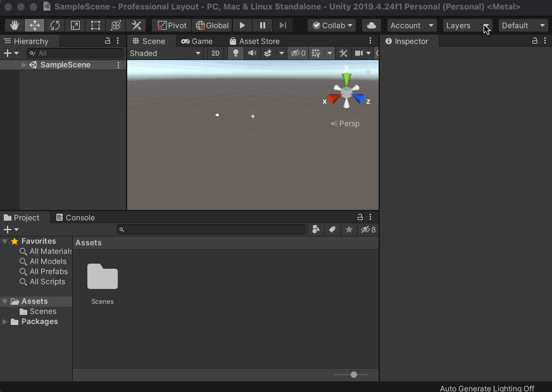
Task: Select the Rect transform tool
Action: tap(96, 25)
